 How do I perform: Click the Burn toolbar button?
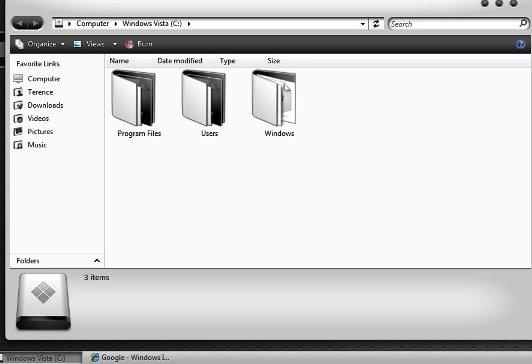point(139,44)
